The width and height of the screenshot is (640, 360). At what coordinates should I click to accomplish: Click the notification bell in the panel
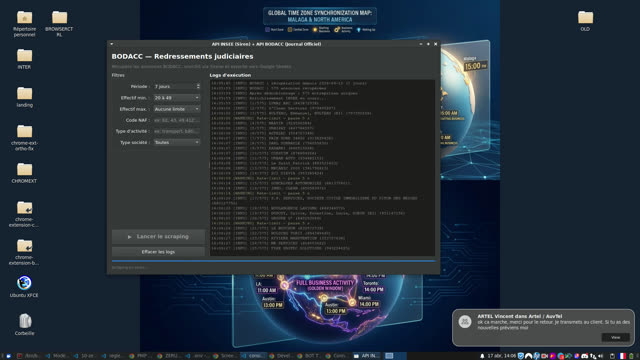coord(482,356)
